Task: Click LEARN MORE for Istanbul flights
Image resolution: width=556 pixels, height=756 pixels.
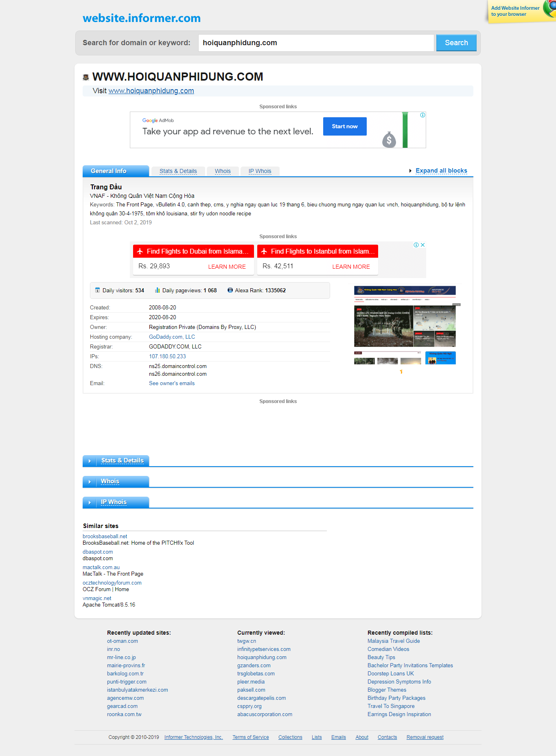Action: click(x=351, y=267)
